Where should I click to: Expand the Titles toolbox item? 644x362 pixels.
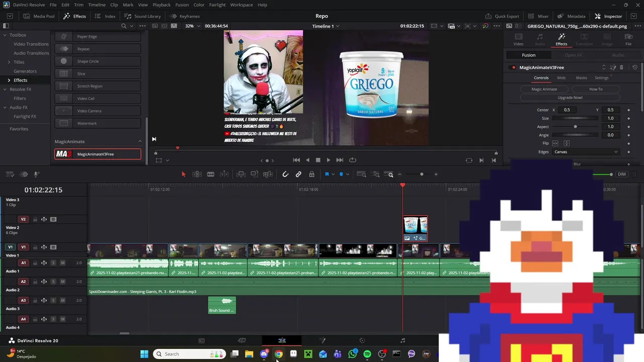pos(9,62)
